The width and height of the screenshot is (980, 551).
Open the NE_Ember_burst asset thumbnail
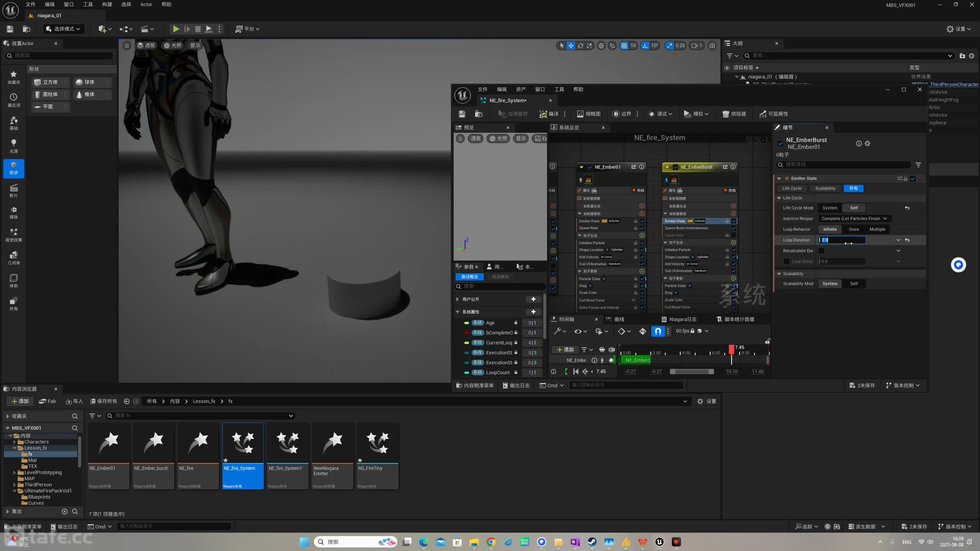pyautogui.click(x=153, y=443)
